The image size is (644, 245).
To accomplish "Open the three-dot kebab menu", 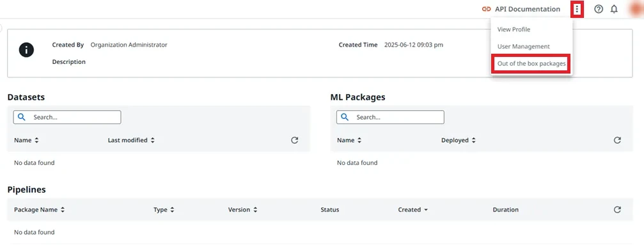I will pos(577,9).
